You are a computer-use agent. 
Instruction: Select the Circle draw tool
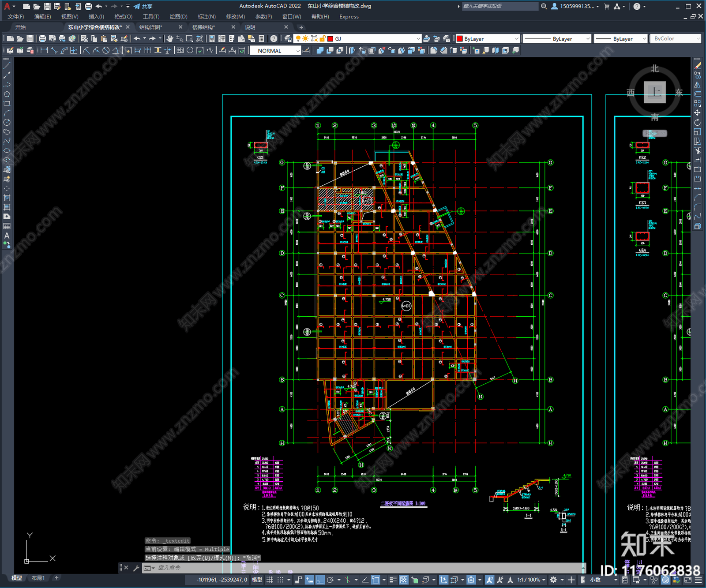pyautogui.click(x=7, y=122)
